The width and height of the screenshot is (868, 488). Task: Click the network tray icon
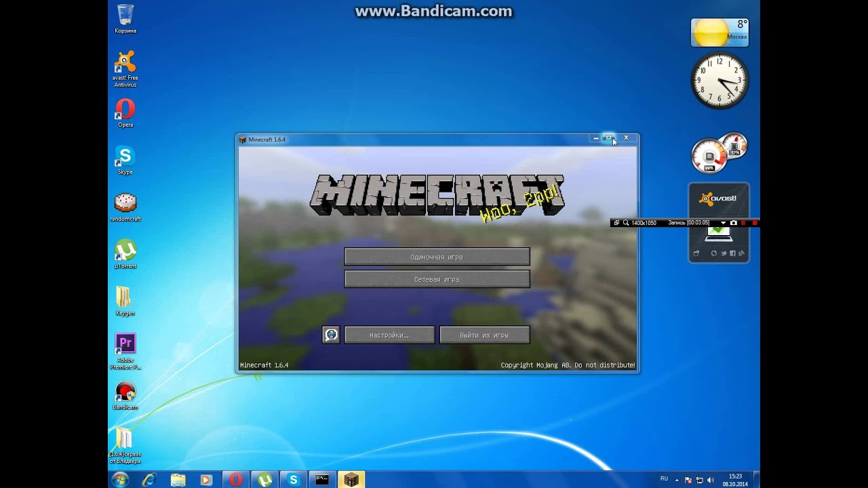point(700,480)
